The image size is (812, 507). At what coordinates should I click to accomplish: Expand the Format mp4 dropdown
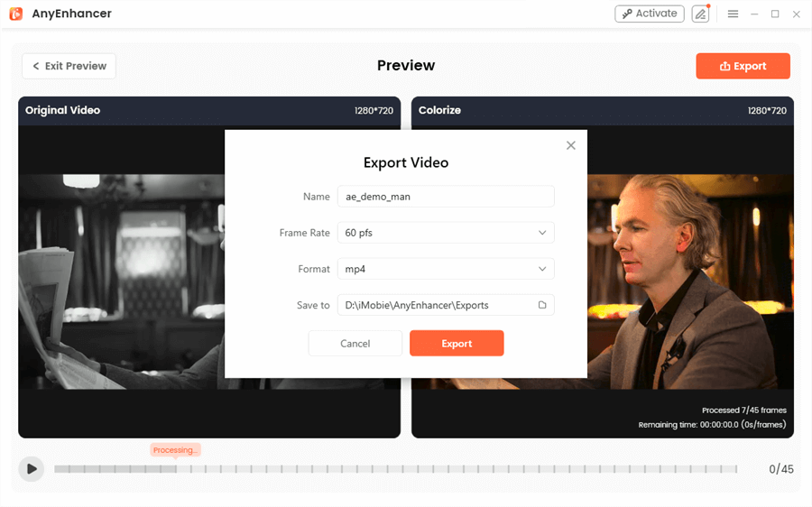(x=446, y=269)
